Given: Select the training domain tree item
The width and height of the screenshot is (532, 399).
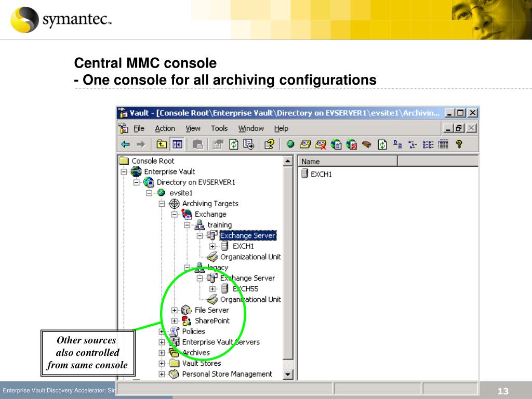Looking at the screenshot, I should (x=220, y=225).
